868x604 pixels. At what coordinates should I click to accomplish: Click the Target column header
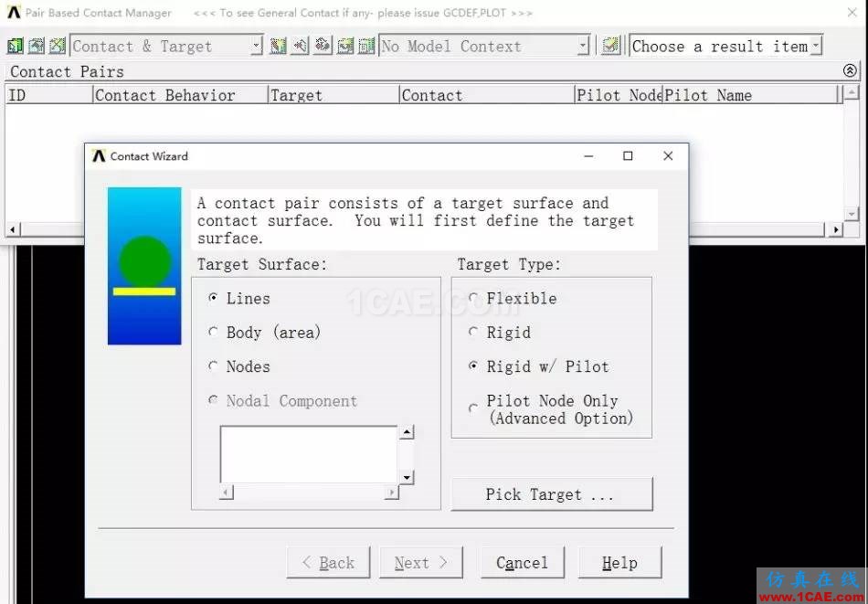[333, 95]
